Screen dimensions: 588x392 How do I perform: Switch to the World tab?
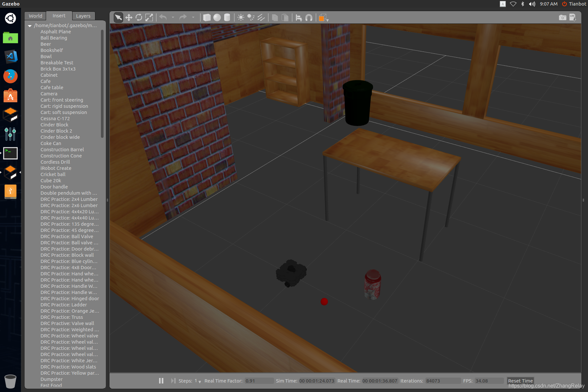click(35, 16)
